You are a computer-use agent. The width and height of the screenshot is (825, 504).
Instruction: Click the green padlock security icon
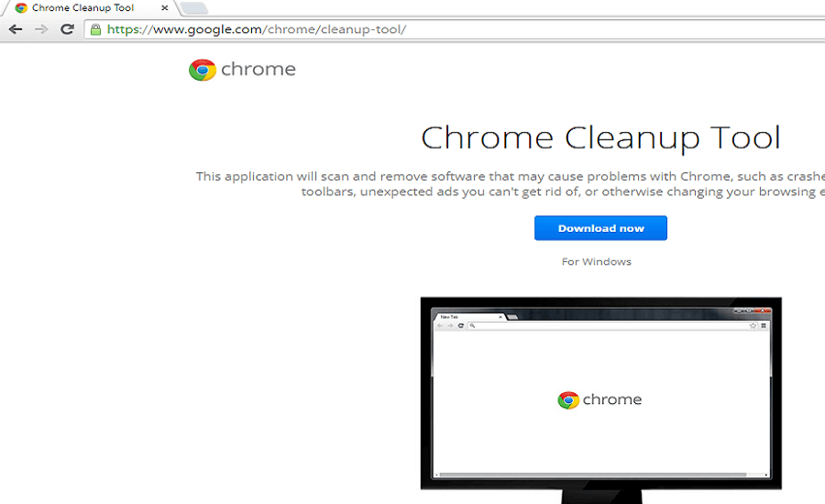coord(94,29)
